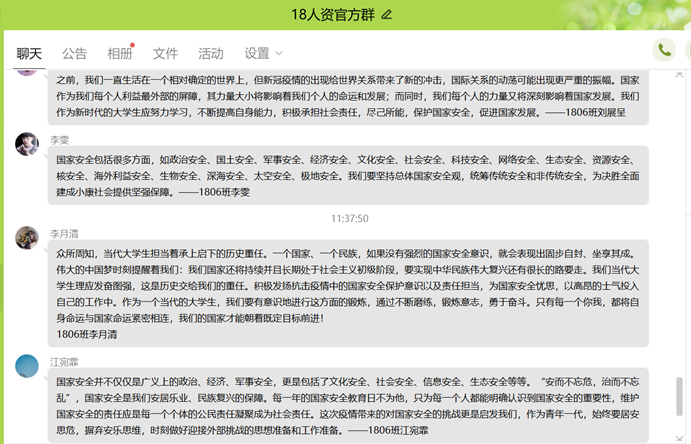The image size is (691, 444).
Task: Click the sender name 李月清
Action: (64, 233)
